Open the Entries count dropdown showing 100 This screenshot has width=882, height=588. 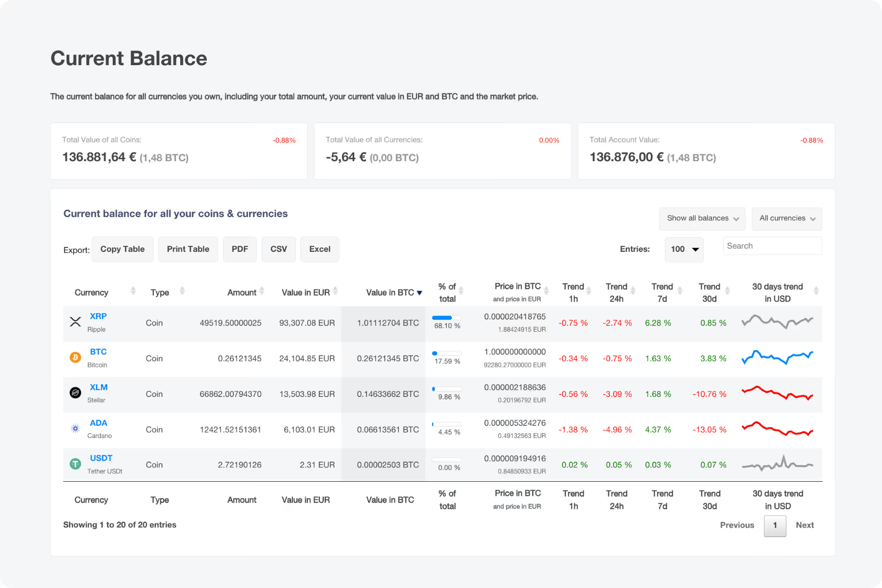point(684,249)
